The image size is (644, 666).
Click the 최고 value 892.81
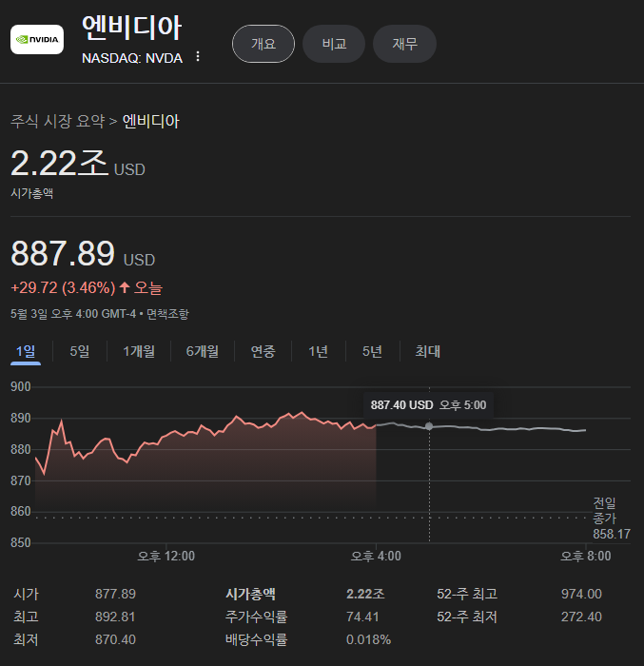click(x=115, y=617)
